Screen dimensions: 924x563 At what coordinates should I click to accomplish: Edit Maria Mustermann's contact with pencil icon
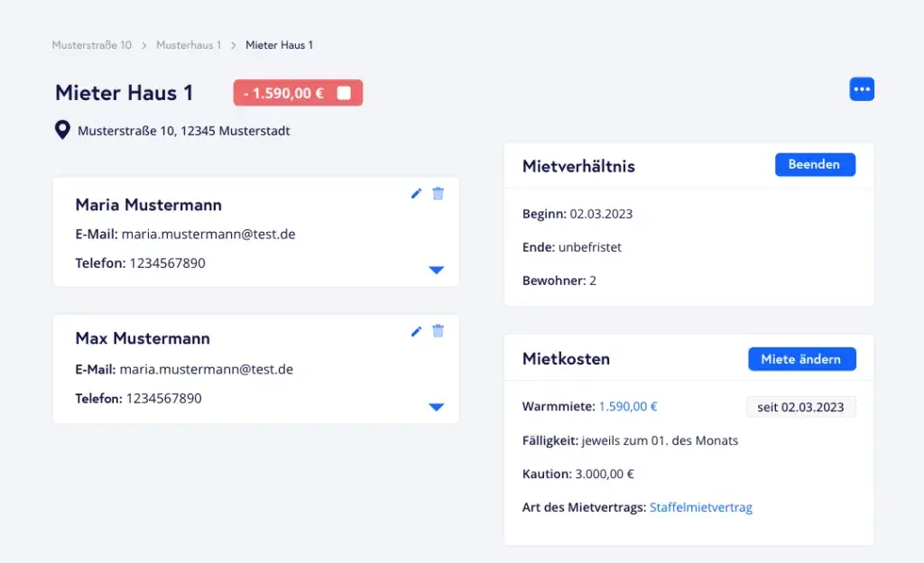pyautogui.click(x=416, y=193)
